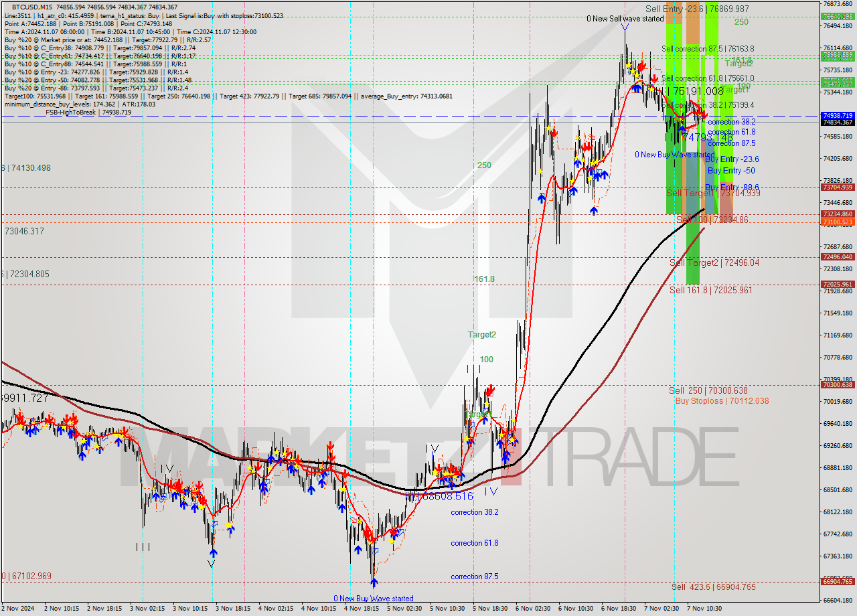Click the 'Sell 250 | 70300.638' label
The height and width of the screenshot is (616, 857).
[x=708, y=390]
